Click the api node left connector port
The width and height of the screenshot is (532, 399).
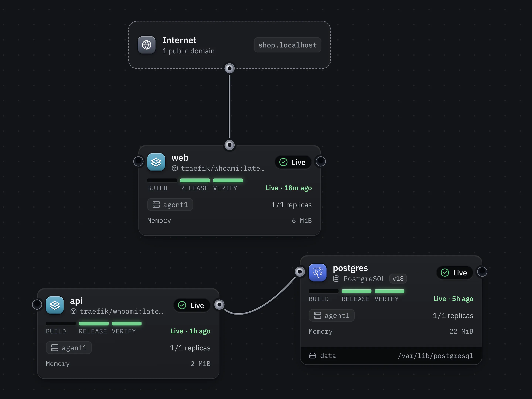point(37,304)
